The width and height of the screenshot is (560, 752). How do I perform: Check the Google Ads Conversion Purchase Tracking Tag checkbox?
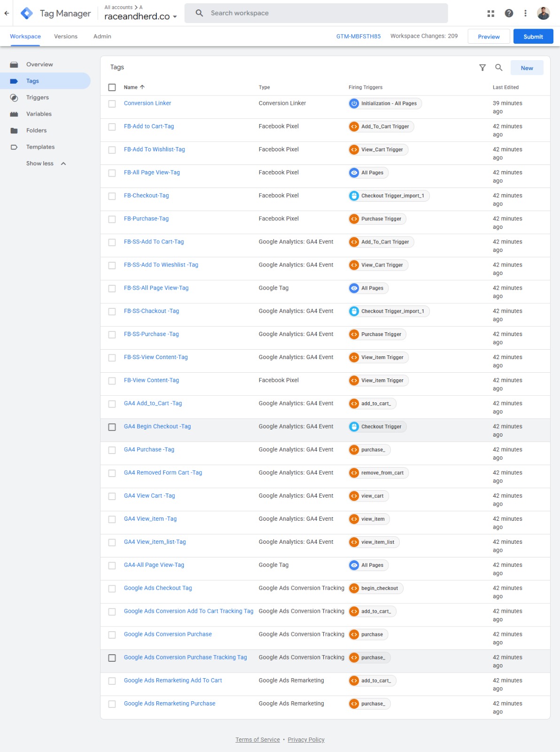tap(112, 658)
